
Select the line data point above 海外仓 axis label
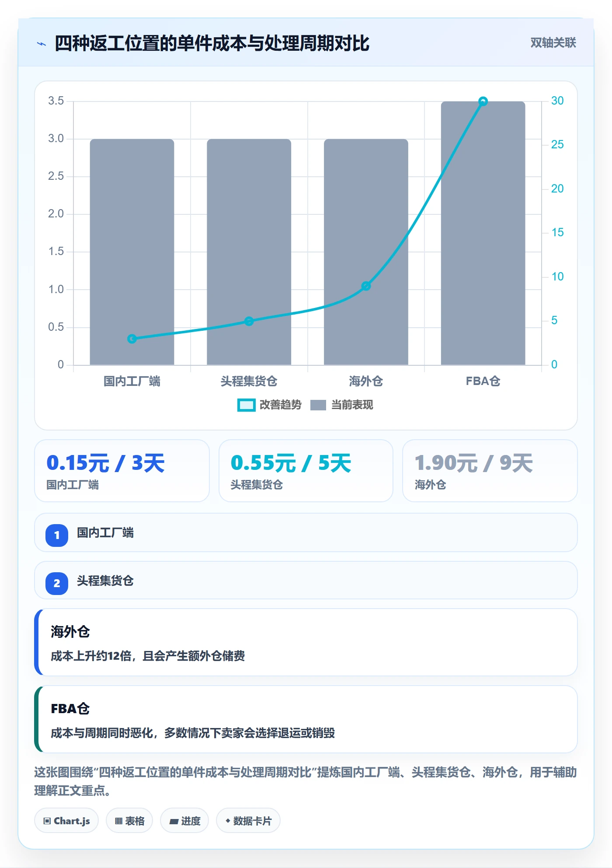366,286
